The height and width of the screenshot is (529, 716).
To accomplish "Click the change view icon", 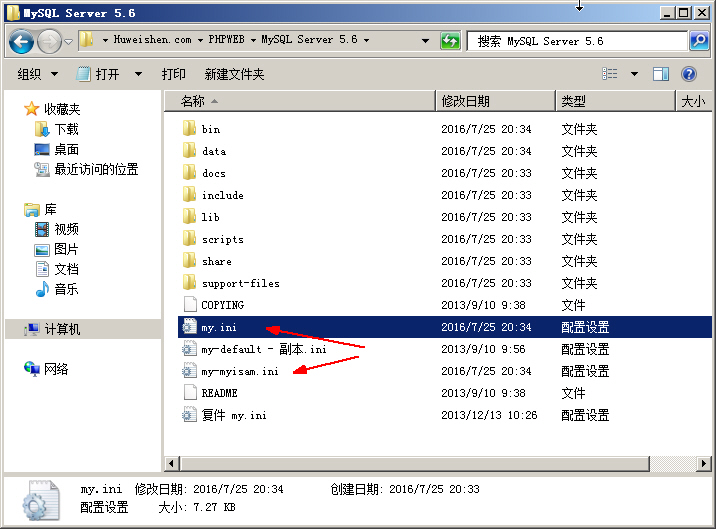I will point(609,74).
